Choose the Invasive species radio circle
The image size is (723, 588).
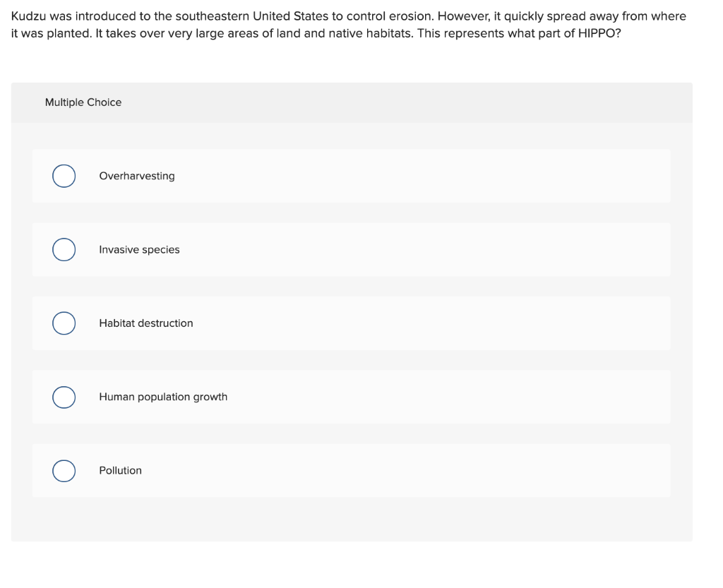pyautogui.click(x=64, y=250)
